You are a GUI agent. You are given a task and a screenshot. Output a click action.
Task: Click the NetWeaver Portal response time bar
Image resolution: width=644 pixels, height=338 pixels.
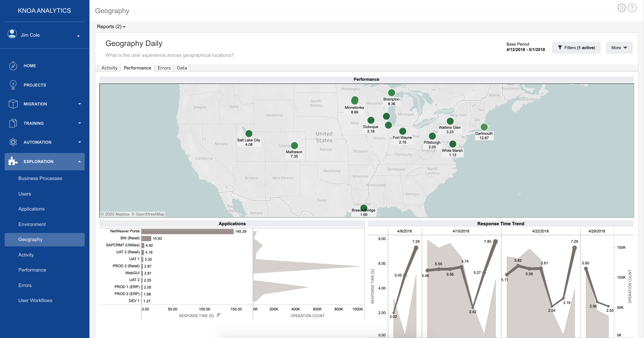188,231
